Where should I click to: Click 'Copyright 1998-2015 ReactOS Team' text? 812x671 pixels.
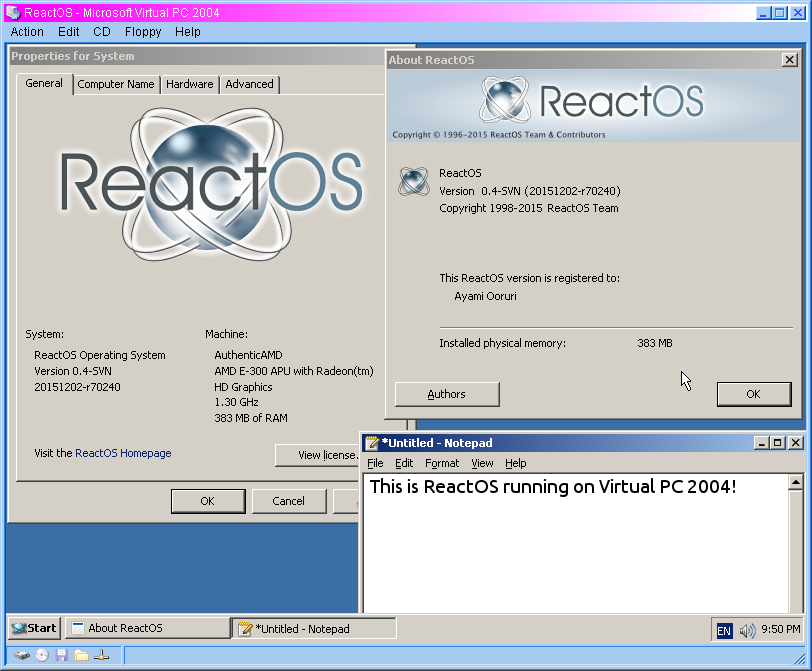[x=529, y=208]
